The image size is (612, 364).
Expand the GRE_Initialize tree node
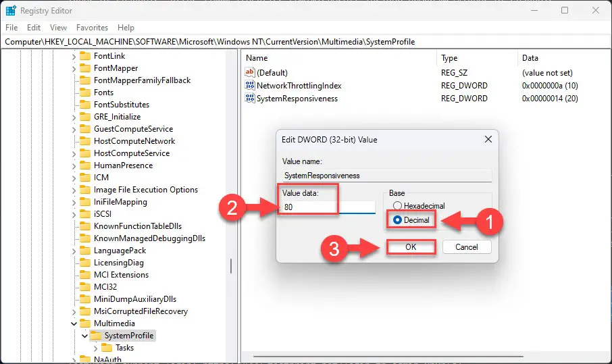(74, 117)
